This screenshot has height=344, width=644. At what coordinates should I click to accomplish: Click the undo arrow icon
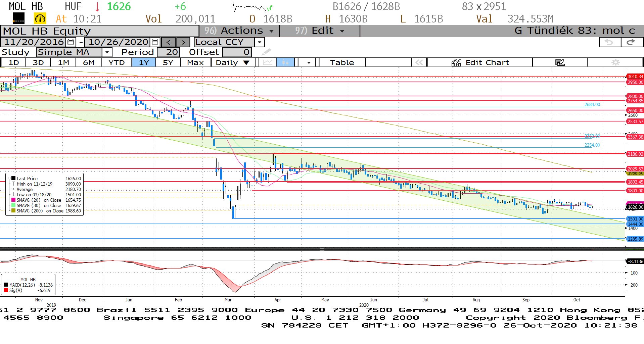click(609, 42)
